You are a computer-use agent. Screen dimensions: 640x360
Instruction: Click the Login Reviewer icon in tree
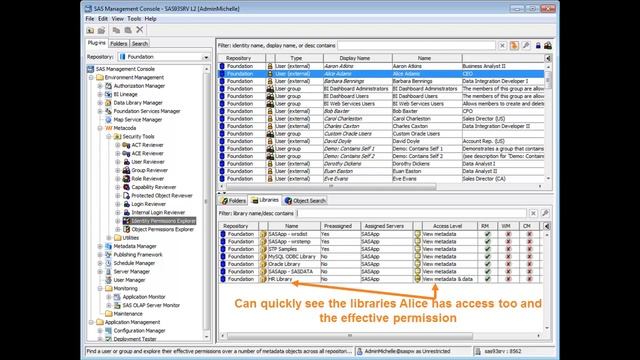click(x=126, y=204)
